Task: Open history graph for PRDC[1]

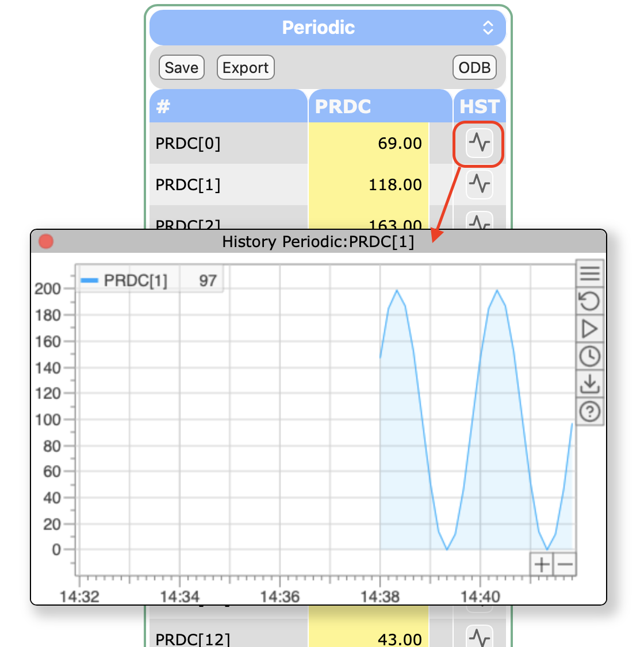Action: [479, 184]
